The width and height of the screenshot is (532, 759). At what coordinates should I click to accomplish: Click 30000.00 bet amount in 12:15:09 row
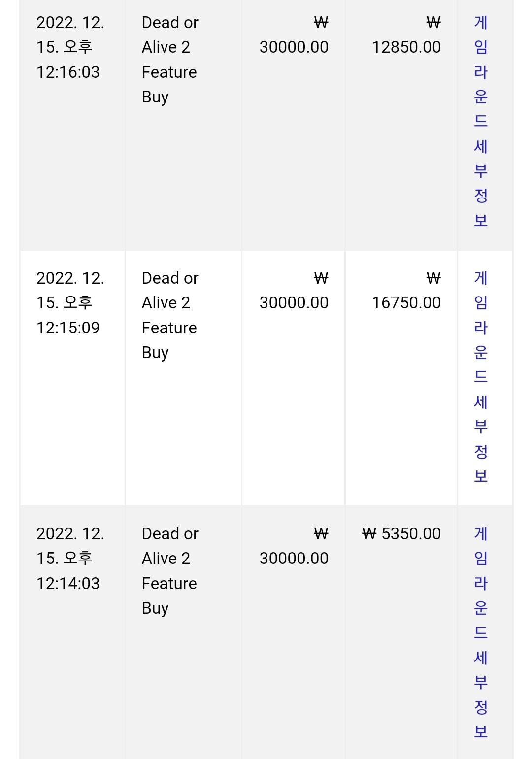point(294,303)
